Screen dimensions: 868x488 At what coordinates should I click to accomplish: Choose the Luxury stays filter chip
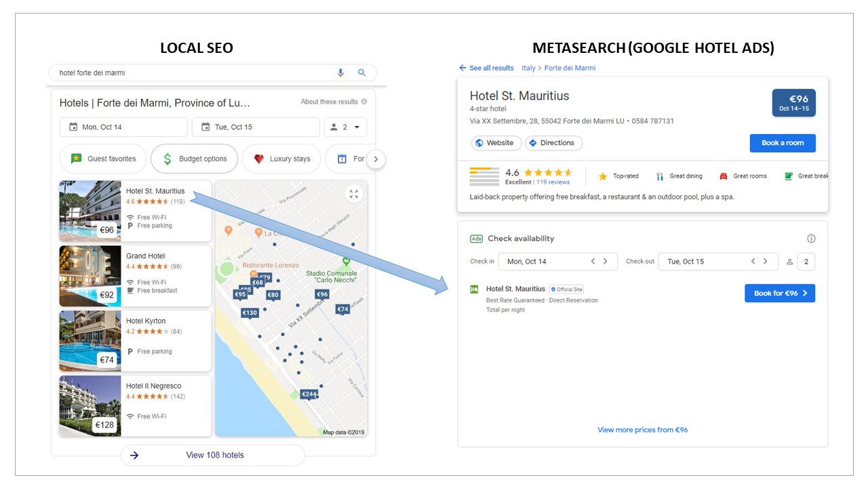pyautogui.click(x=281, y=159)
